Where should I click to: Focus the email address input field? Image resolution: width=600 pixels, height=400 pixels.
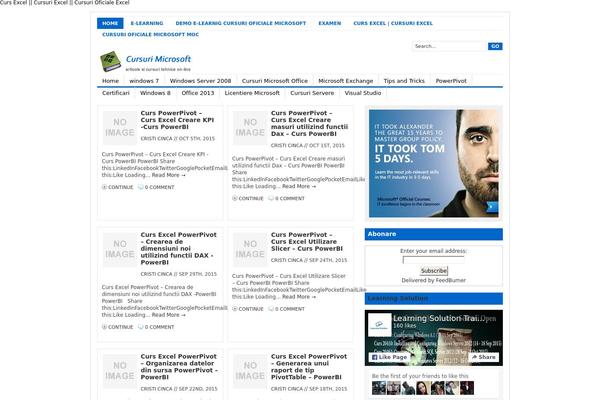click(434, 260)
